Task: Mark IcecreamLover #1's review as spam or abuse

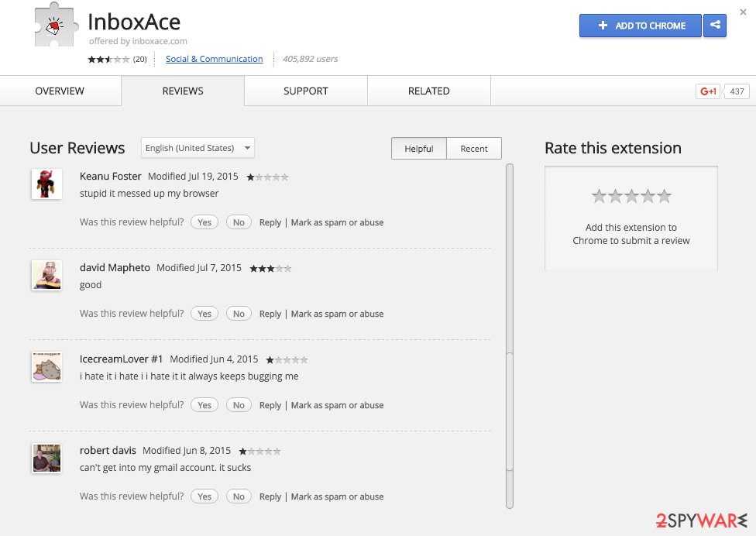Action: [337, 405]
